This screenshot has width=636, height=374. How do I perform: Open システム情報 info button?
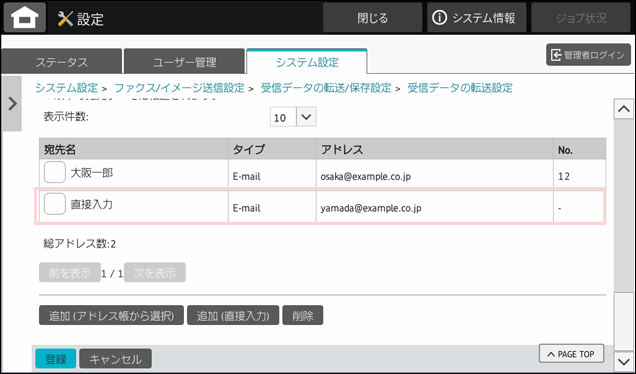tap(476, 18)
